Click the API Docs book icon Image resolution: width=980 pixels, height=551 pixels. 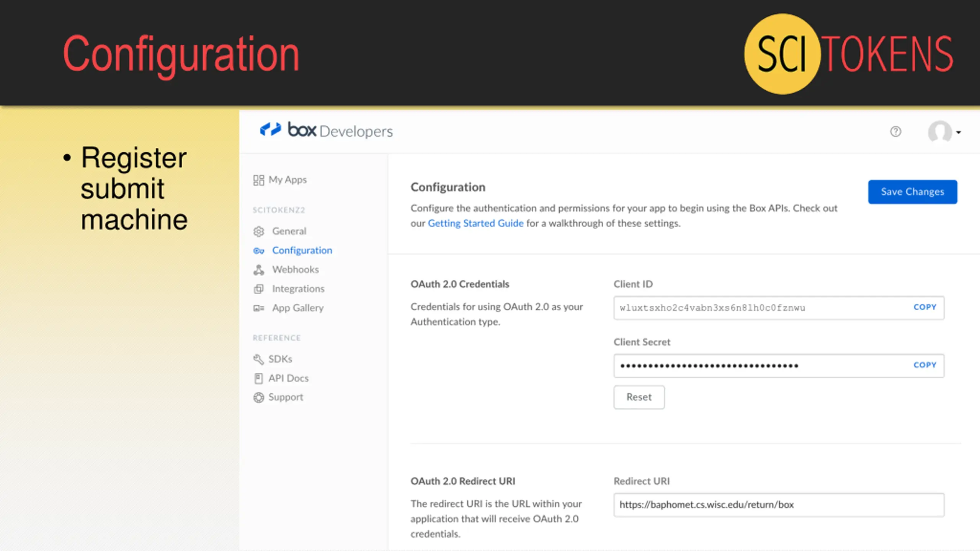point(259,378)
